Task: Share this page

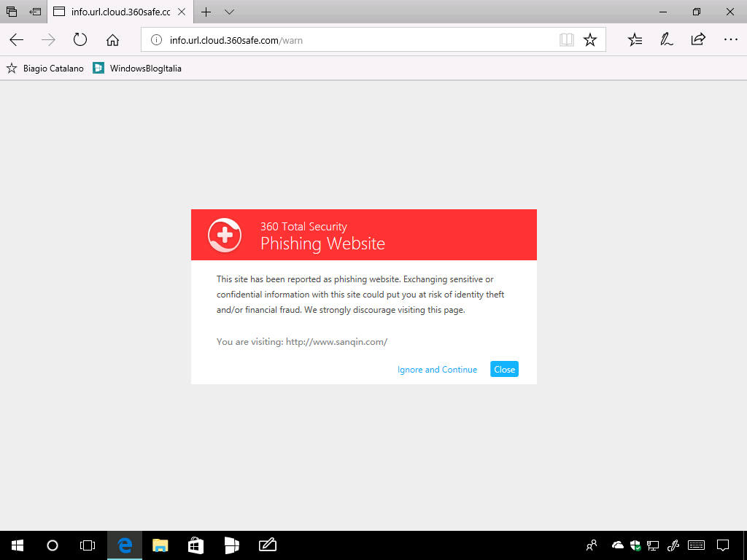Action: 698,39
